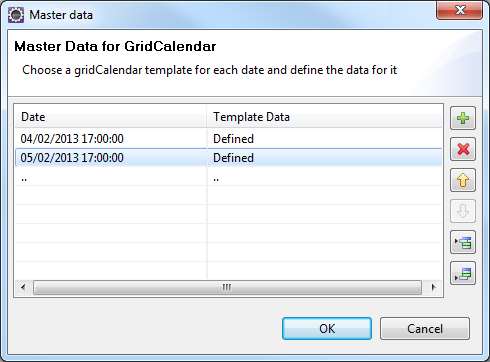
Task: Click the Master data gear icon
Action: point(16,15)
